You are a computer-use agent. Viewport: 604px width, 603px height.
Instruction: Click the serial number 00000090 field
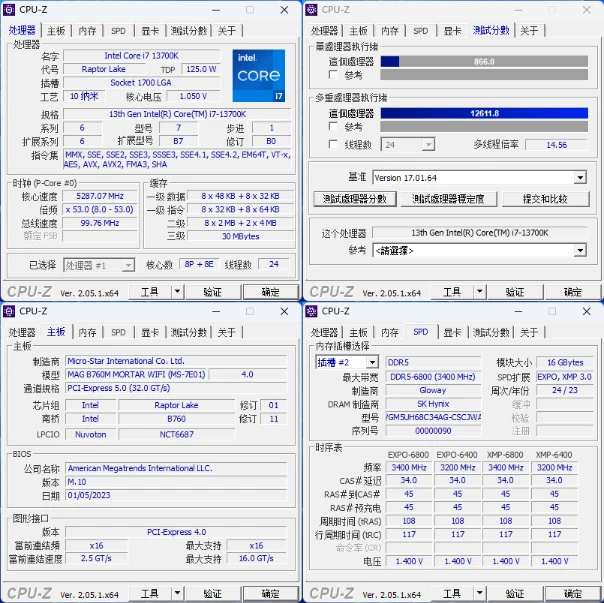pos(433,431)
